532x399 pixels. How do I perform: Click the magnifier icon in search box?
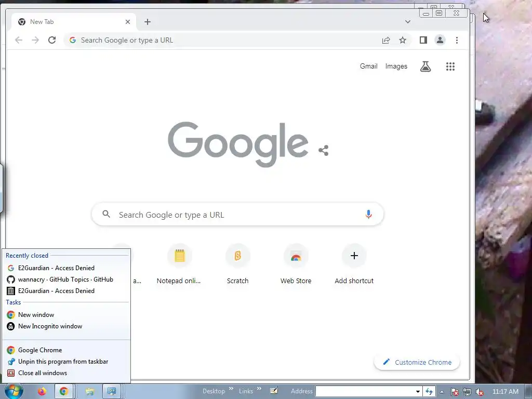point(106,214)
